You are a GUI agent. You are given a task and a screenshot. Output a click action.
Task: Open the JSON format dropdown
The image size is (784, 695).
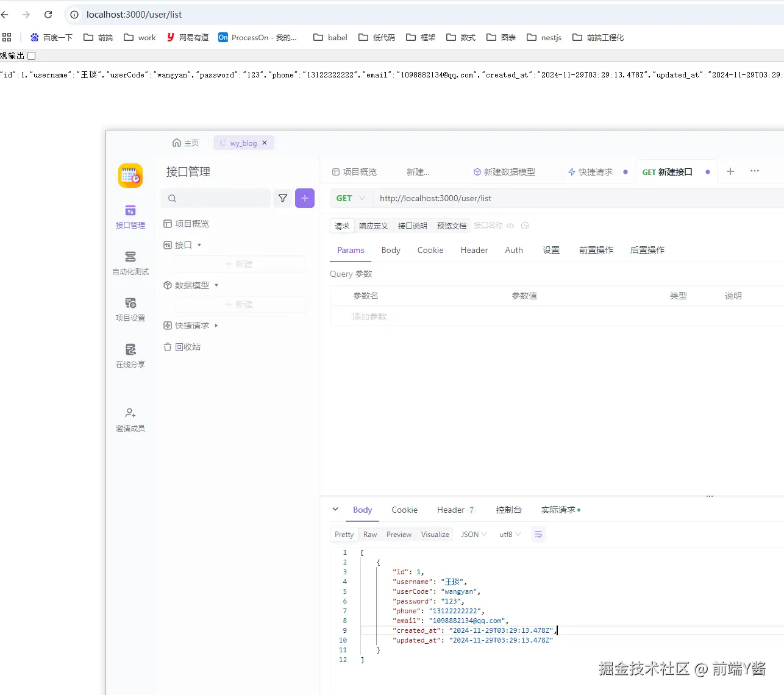click(474, 535)
